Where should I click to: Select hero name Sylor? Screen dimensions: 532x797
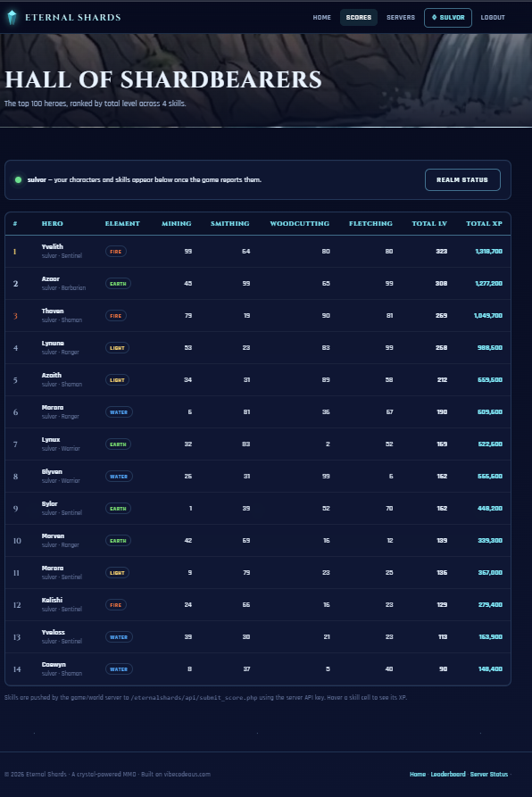(x=50, y=503)
